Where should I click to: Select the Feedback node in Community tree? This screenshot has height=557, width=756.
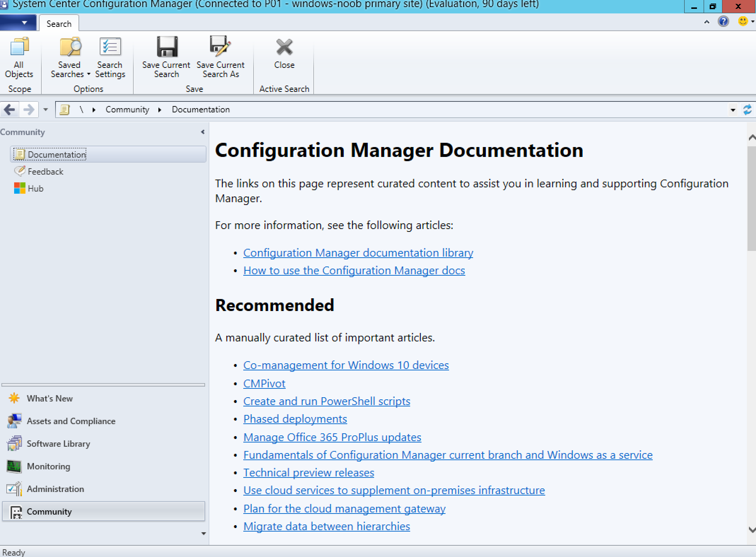[x=45, y=172]
